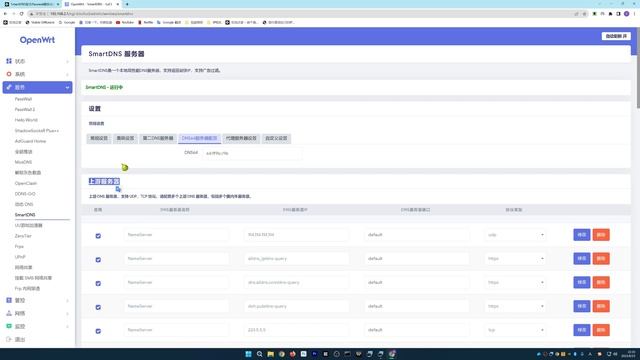This screenshot has height=360, width=640.
Task: Toggle the enable box of dns.alidns.com row
Action: 98,283
